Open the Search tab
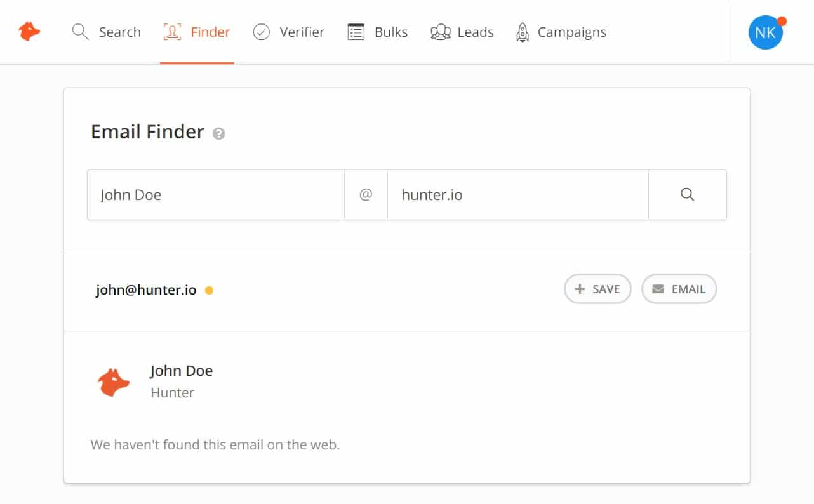This screenshot has width=814, height=504. coord(107,32)
